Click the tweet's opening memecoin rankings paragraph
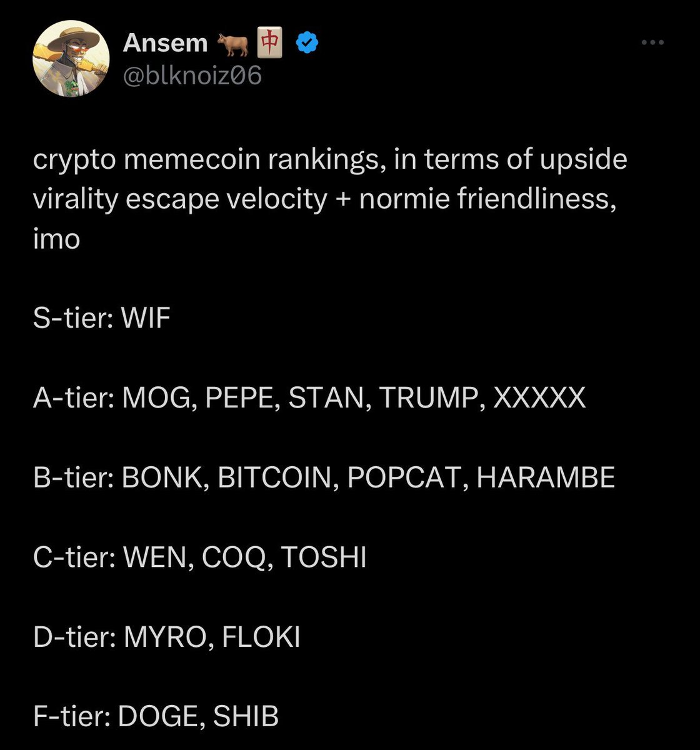The image size is (700, 750). (x=330, y=199)
